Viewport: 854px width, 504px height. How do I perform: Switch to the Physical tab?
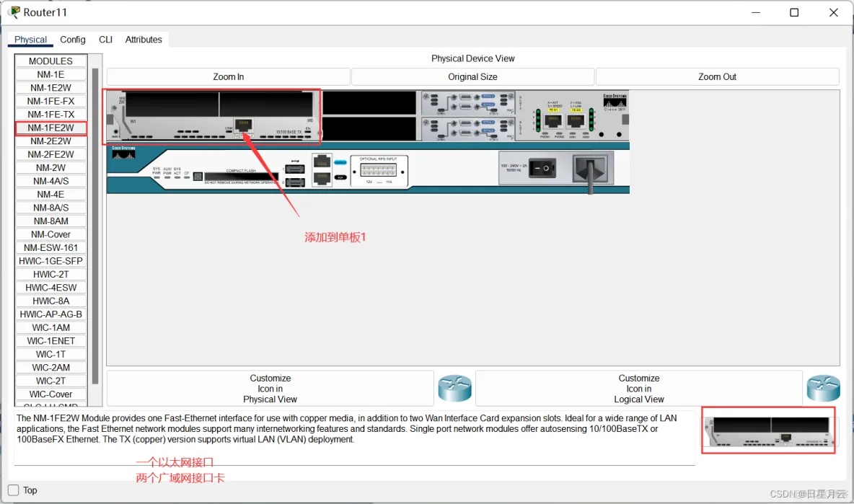tap(30, 39)
